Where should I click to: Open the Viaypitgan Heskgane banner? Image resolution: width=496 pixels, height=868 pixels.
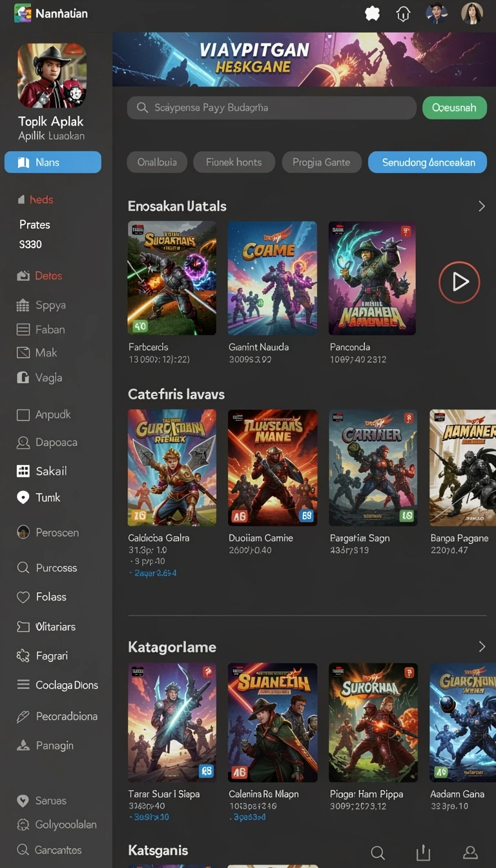tap(304, 59)
